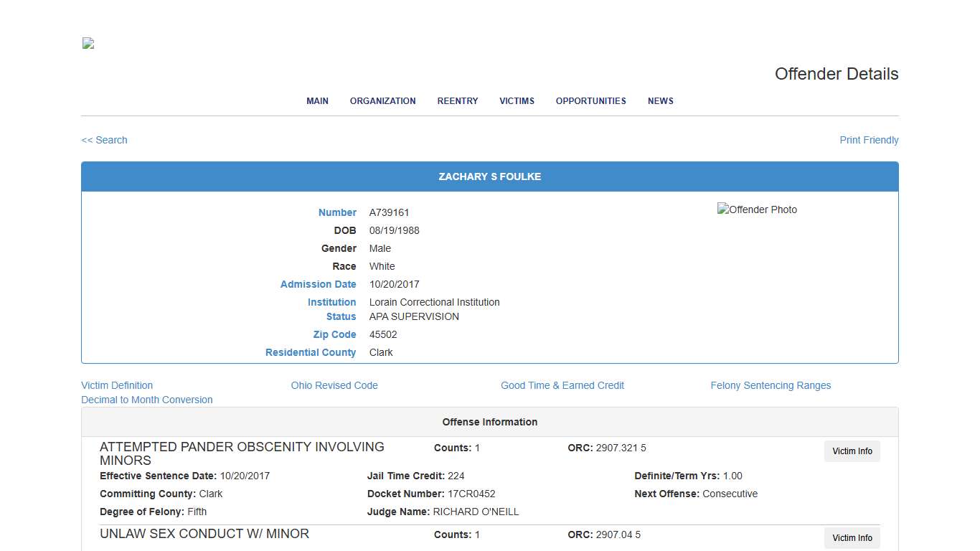Open the Status definition link
The height and width of the screenshot is (551, 980).
coord(341,316)
